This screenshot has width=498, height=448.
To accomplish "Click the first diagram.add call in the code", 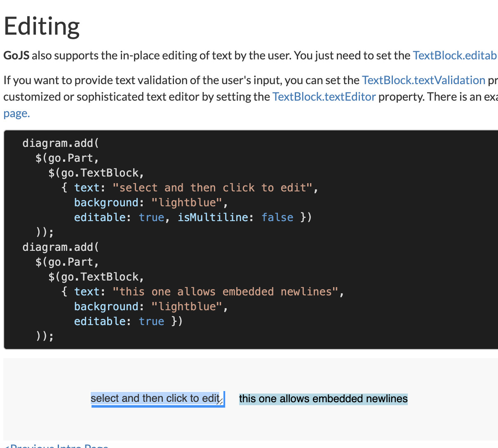I will pos(60,143).
